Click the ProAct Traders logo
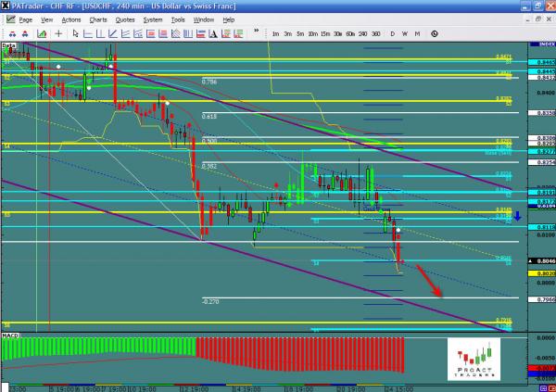556x392 pixels. pos(473,358)
